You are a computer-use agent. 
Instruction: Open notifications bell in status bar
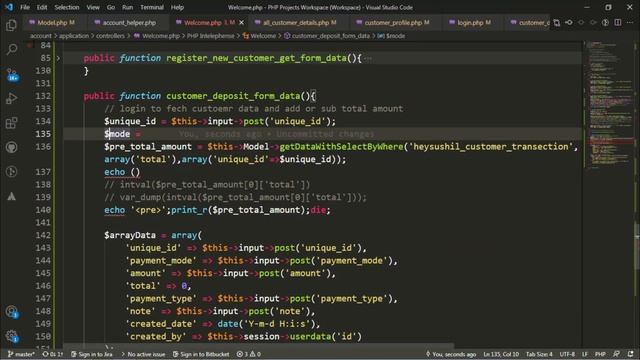tap(631, 354)
